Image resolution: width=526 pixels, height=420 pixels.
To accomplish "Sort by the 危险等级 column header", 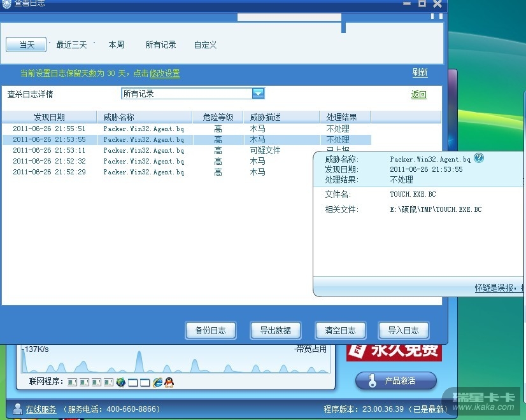I will [x=218, y=117].
